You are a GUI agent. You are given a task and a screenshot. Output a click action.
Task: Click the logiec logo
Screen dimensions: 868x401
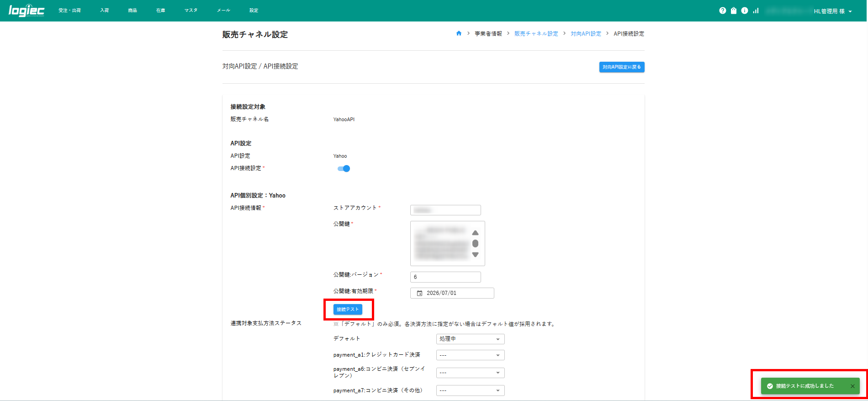26,11
